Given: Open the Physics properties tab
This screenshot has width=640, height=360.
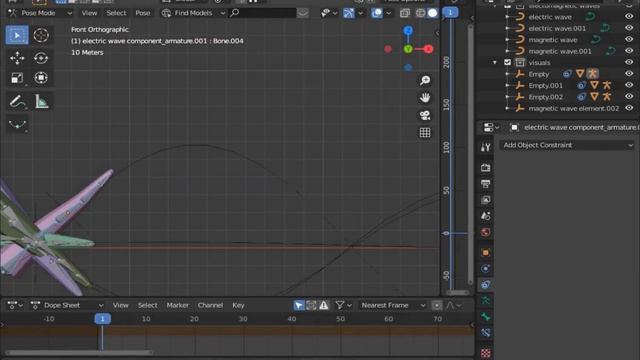Looking at the screenshot, I should point(485,269).
